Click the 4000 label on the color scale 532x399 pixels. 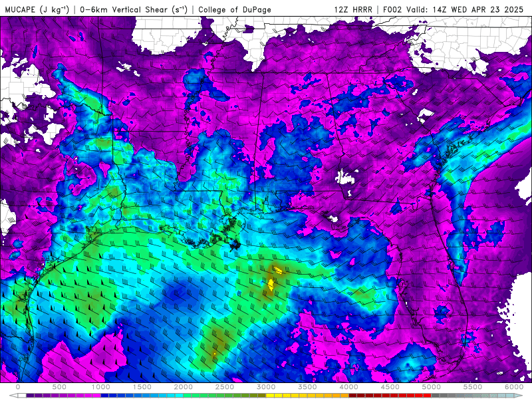coord(348,387)
